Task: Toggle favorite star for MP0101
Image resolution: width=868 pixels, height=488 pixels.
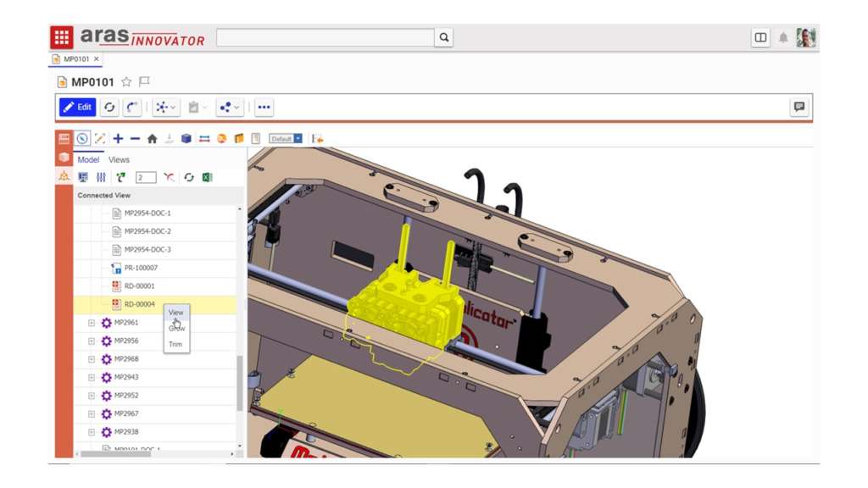Action: [x=126, y=82]
